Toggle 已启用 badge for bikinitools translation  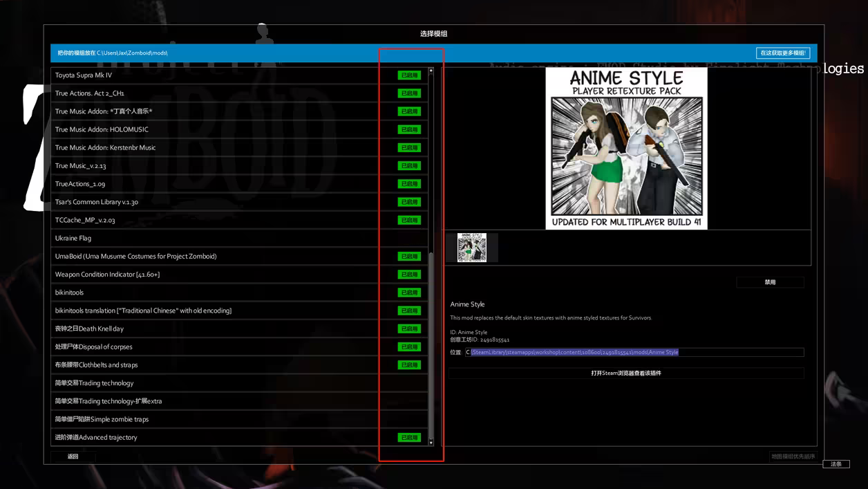tap(409, 311)
